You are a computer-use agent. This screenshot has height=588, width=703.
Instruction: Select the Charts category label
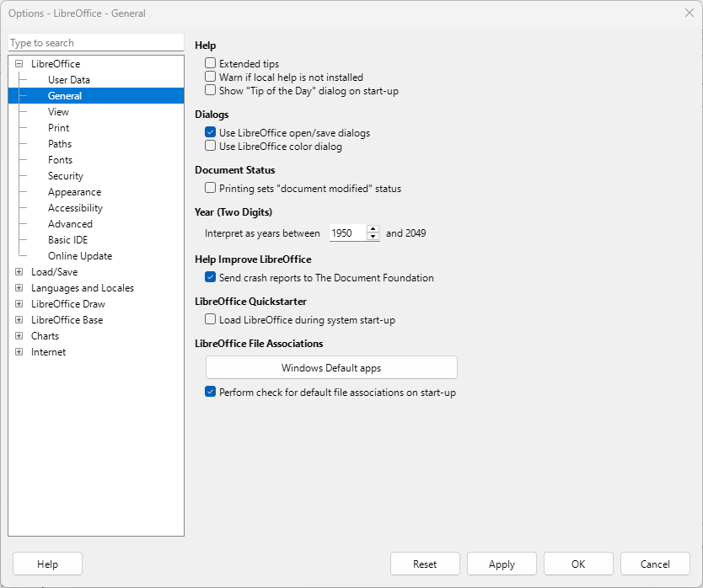(45, 335)
